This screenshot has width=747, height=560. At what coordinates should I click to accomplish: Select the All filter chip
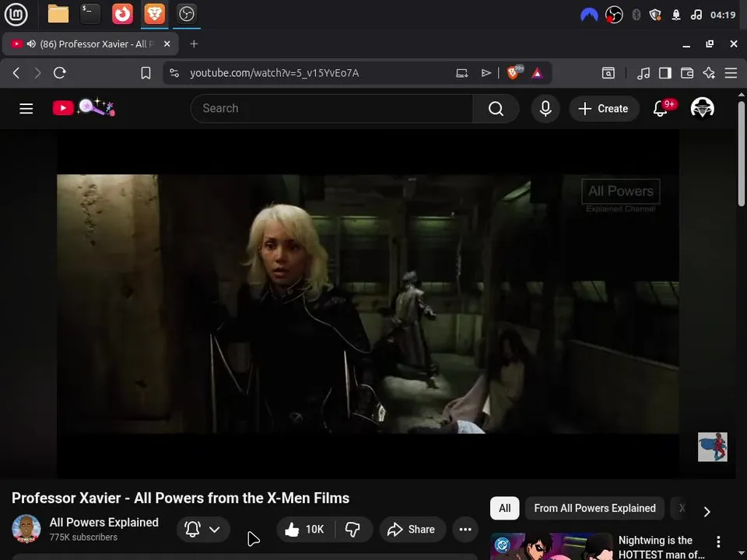pyautogui.click(x=504, y=508)
